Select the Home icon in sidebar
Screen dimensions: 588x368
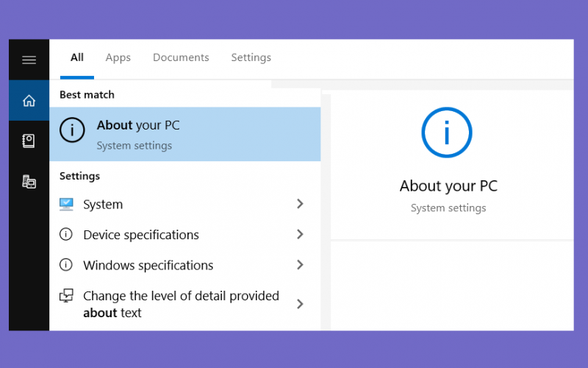29,101
